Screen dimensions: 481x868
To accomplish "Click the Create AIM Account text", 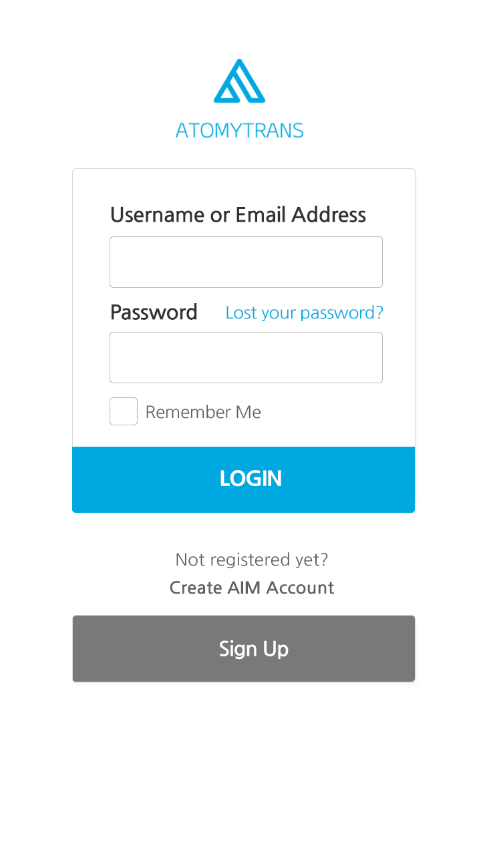I will point(251,588).
